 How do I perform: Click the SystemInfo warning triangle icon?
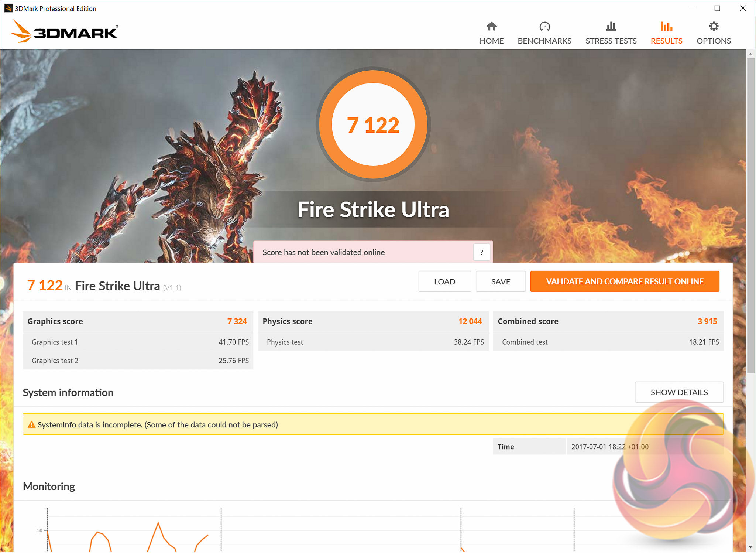[31, 425]
